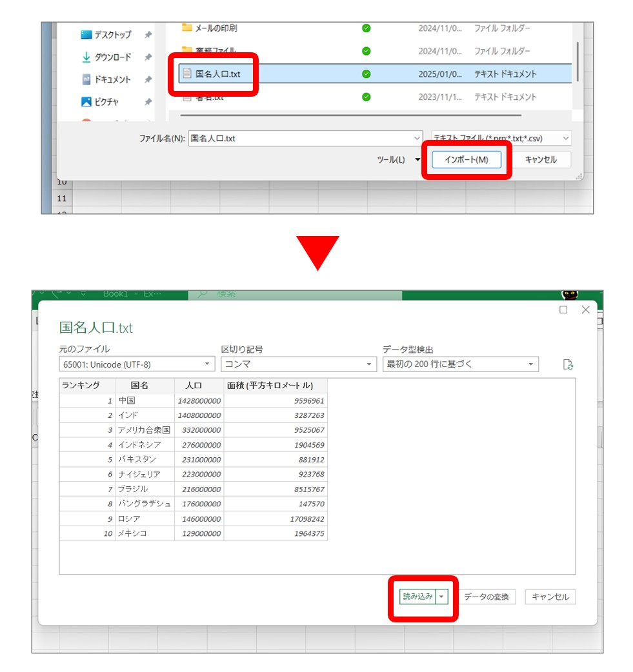Open the 区切り記号 delimiter dropdown
633x672 pixels.
coord(298,364)
